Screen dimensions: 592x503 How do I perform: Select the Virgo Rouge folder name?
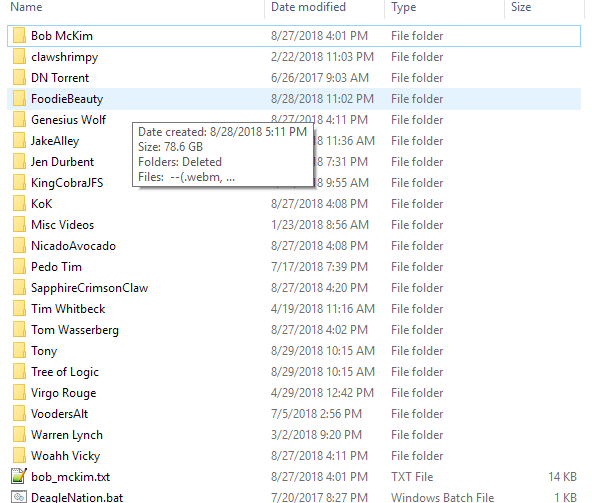pyautogui.click(x=63, y=393)
